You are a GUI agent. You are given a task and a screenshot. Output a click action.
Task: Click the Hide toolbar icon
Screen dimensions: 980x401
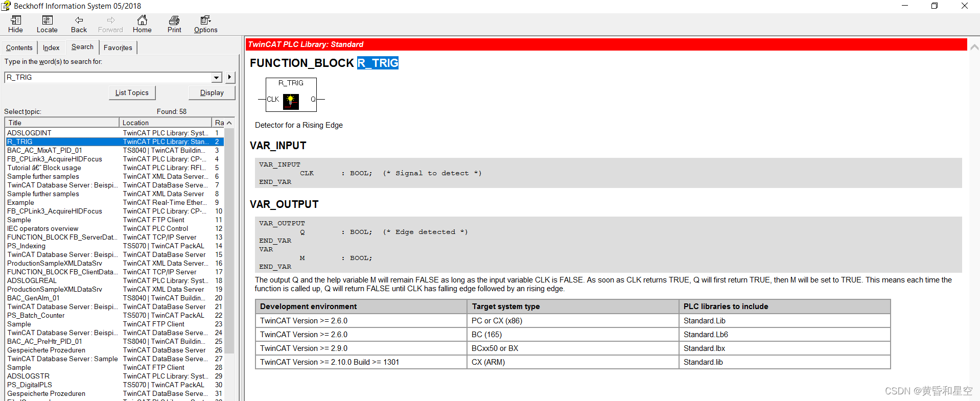pos(16,23)
